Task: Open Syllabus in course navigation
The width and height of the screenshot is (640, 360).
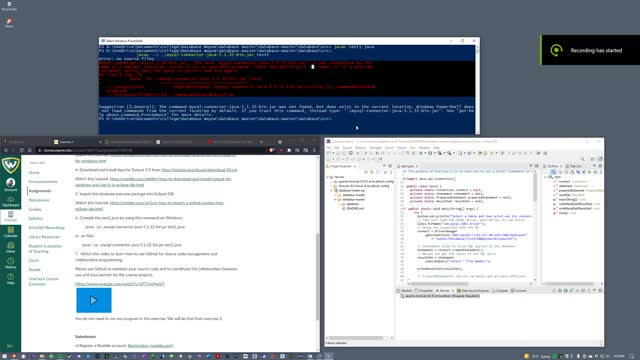Action: (36, 218)
